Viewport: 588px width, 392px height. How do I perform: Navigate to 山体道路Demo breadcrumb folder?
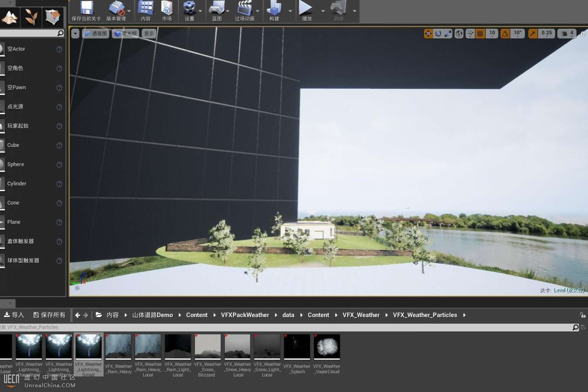click(x=152, y=315)
